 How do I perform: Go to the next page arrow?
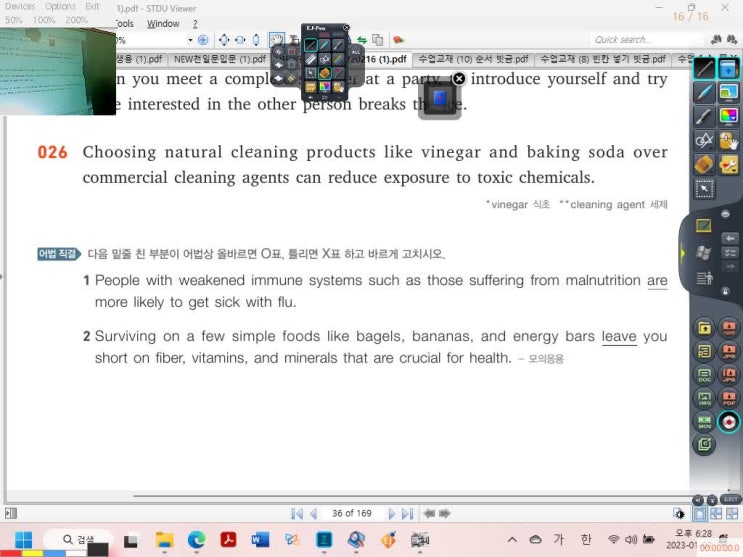[392, 514]
